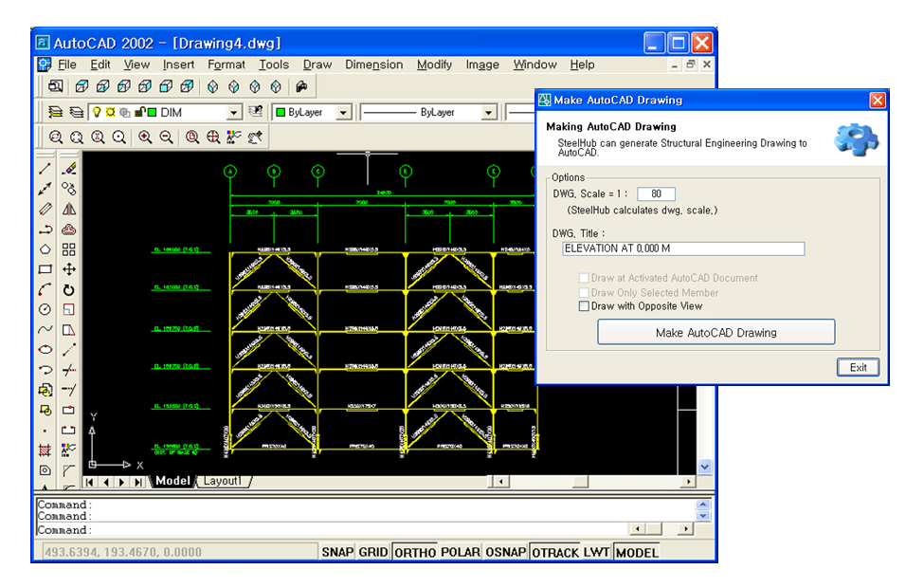Click green color swatch beside ByLayer
924x588 pixels.
pos(281,112)
